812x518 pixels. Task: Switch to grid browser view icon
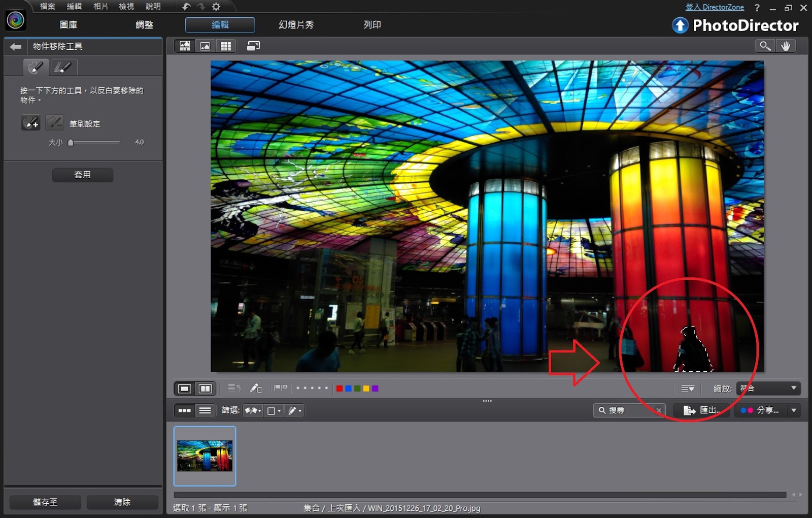click(x=226, y=46)
